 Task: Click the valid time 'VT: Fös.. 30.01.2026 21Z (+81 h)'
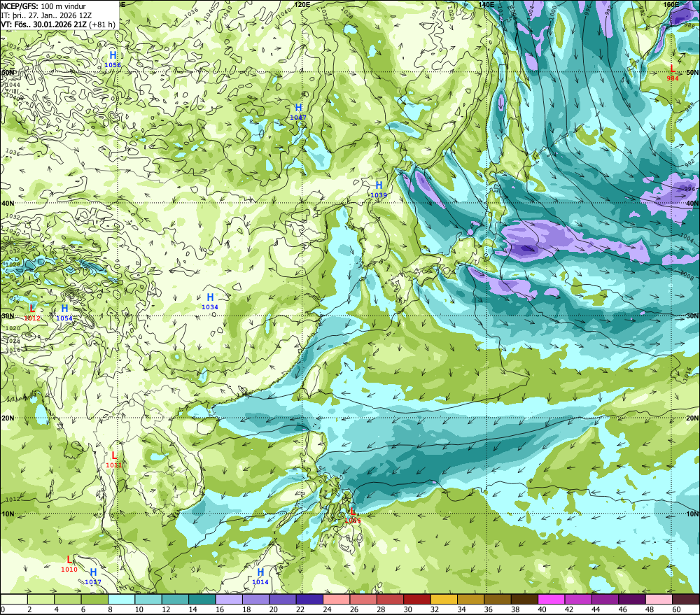(x=58, y=24)
